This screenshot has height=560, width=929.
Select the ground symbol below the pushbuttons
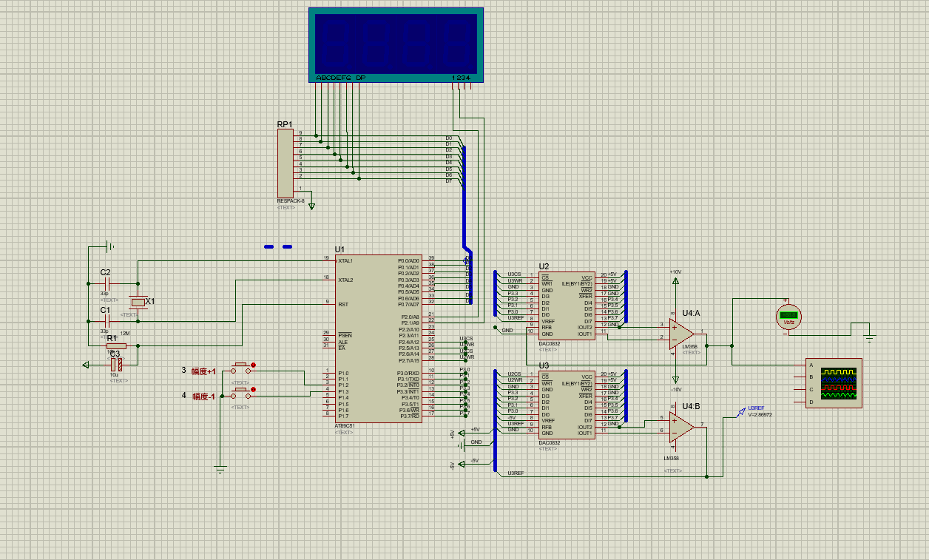coord(220,469)
